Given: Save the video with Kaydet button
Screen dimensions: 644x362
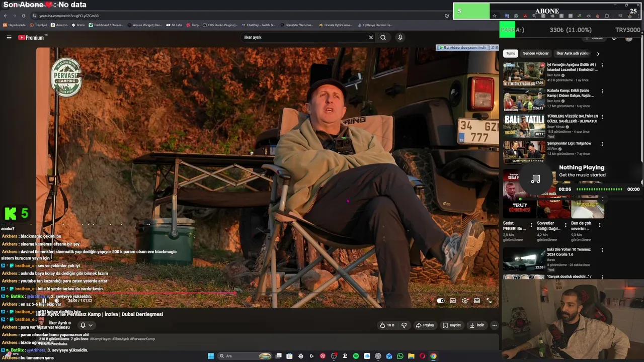Looking at the screenshot, I should click(451, 325).
